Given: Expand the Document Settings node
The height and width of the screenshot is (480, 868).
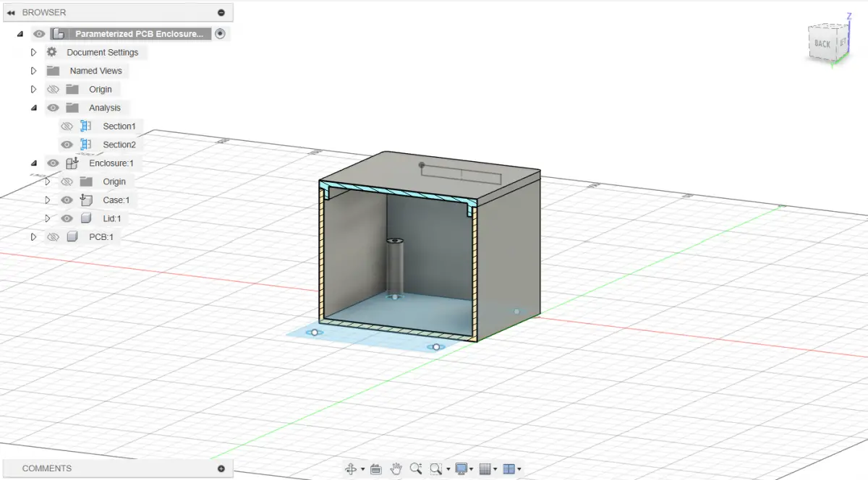Looking at the screenshot, I should point(33,52).
